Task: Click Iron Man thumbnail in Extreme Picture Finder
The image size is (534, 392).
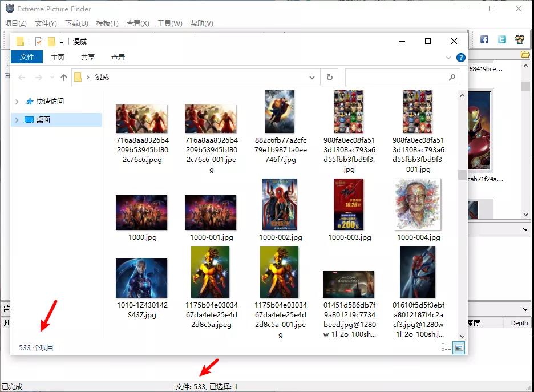Action: pyautogui.click(x=480, y=131)
